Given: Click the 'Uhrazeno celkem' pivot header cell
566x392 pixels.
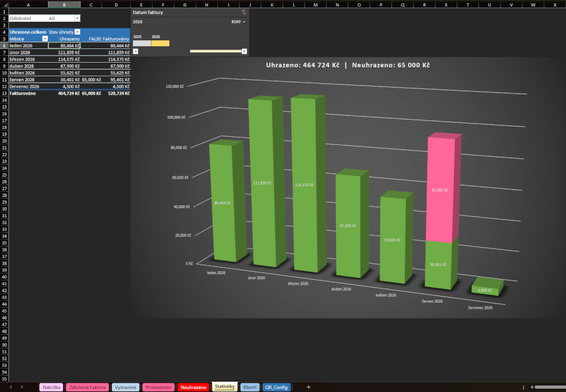Looking at the screenshot, I should [28, 32].
